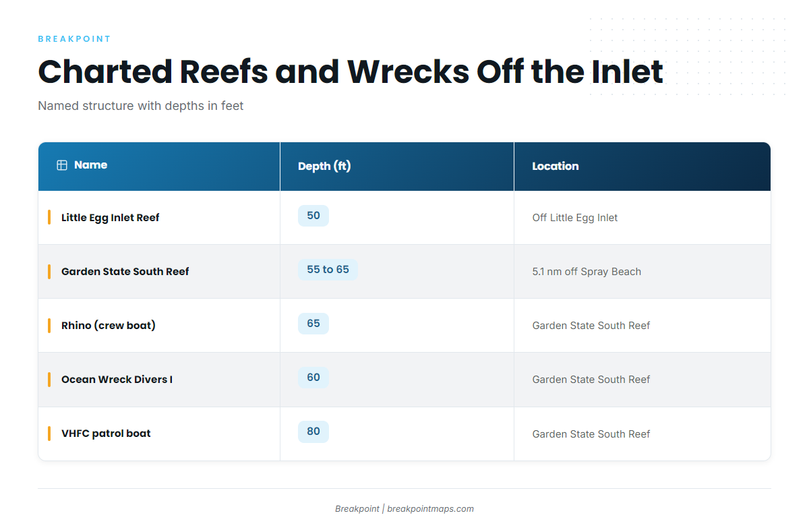Click the 80 depth badge
The image size is (809, 532).
tap(313, 432)
